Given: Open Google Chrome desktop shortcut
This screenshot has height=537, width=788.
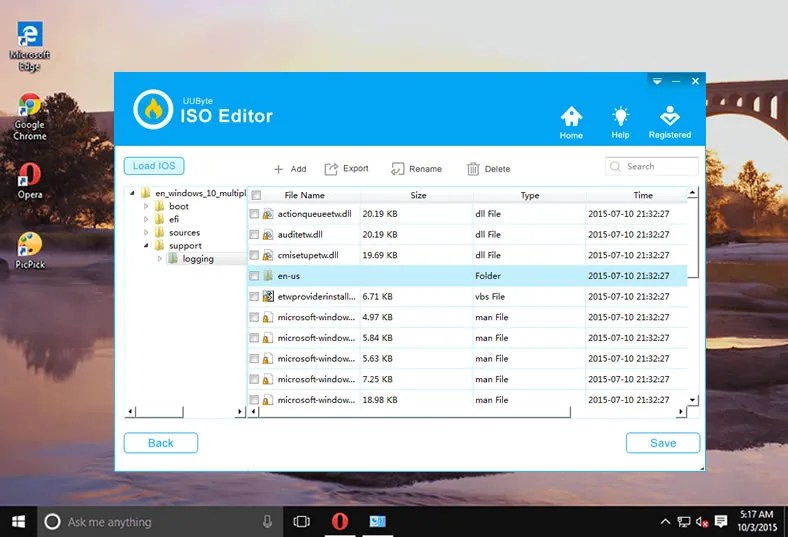Looking at the screenshot, I should pyautogui.click(x=30, y=117).
